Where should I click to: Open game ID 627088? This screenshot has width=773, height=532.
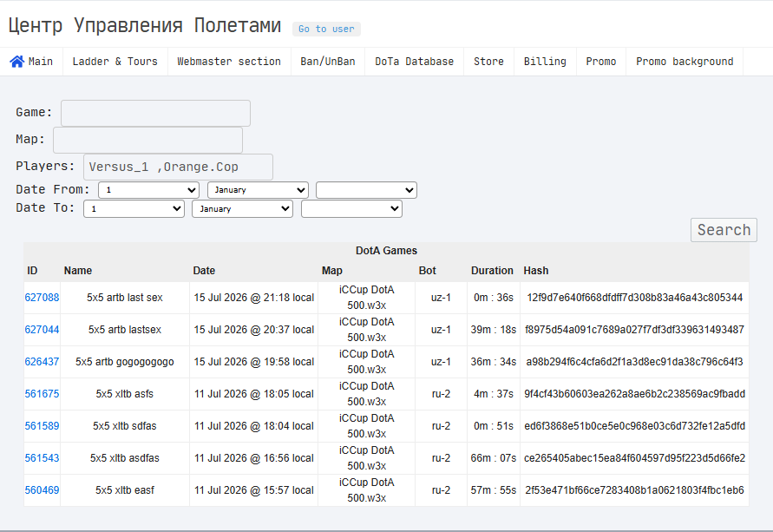(x=42, y=298)
